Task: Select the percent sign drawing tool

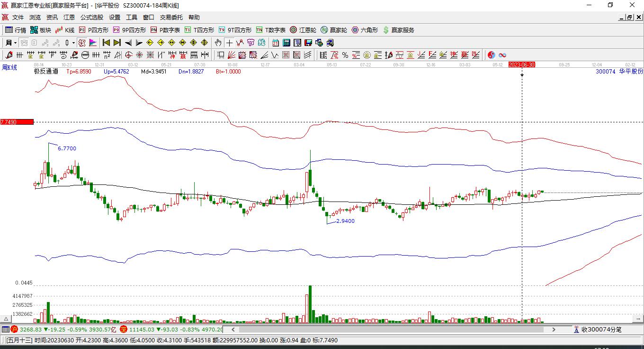Action: pyautogui.click(x=345, y=55)
